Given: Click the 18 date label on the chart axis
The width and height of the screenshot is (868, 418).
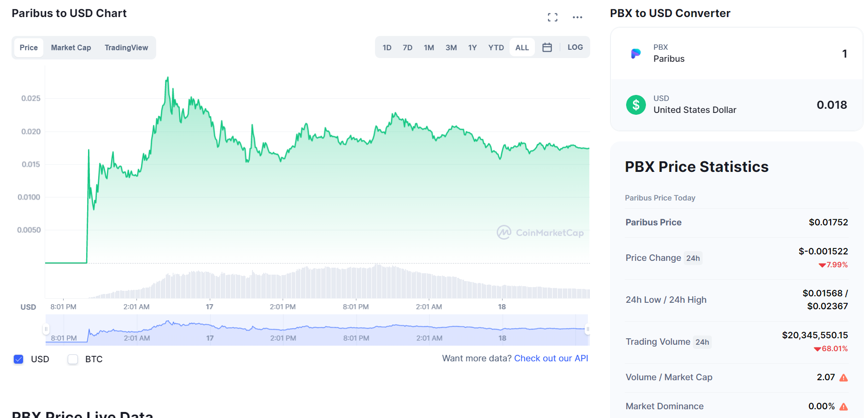Looking at the screenshot, I should coord(502,306).
